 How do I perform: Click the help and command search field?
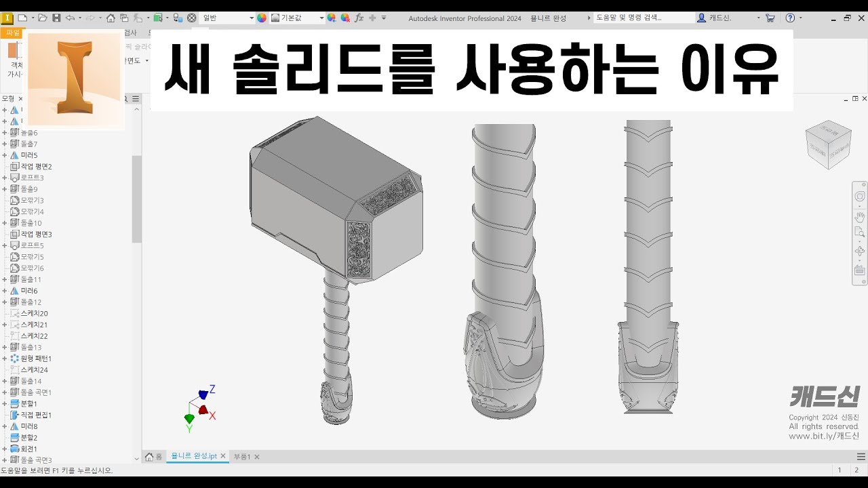pos(644,18)
